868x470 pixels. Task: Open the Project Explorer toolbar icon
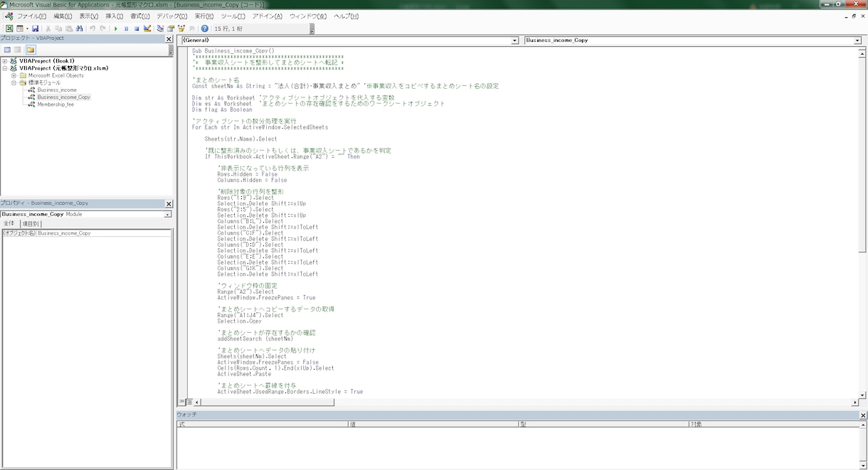[x=160, y=28]
